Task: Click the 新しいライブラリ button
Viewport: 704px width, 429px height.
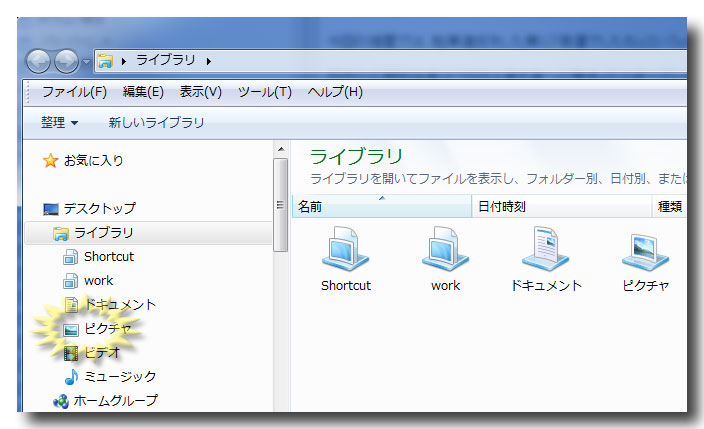Action: (156, 123)
